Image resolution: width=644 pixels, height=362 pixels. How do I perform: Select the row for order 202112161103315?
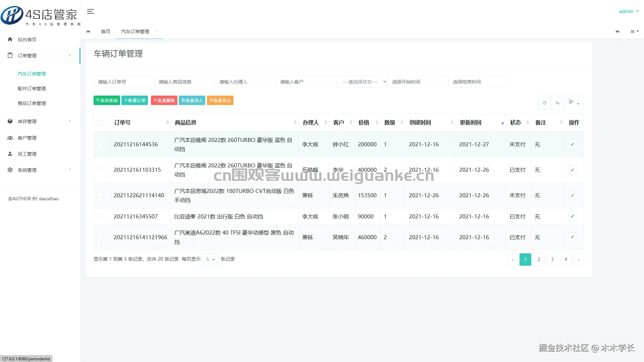point(101,170)
